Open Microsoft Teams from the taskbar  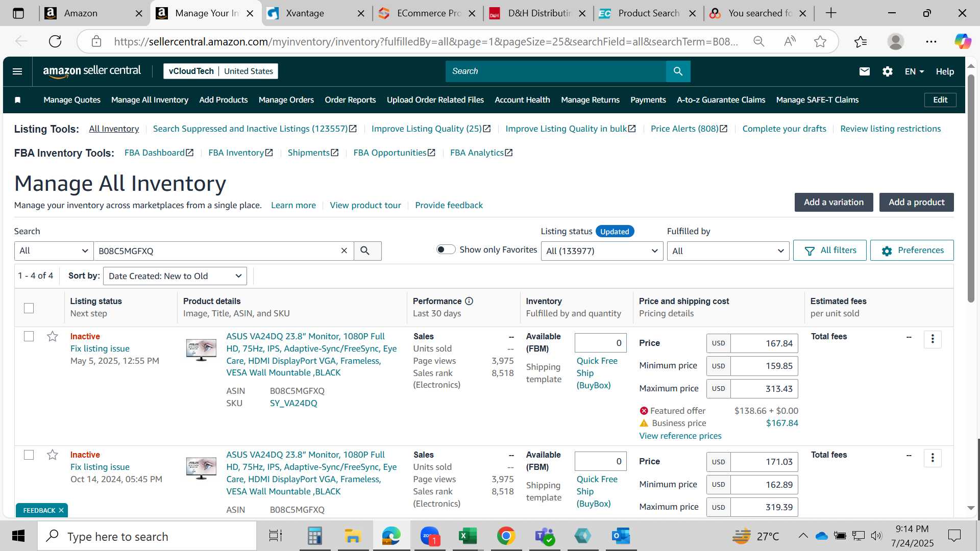[x=544, y=536]
